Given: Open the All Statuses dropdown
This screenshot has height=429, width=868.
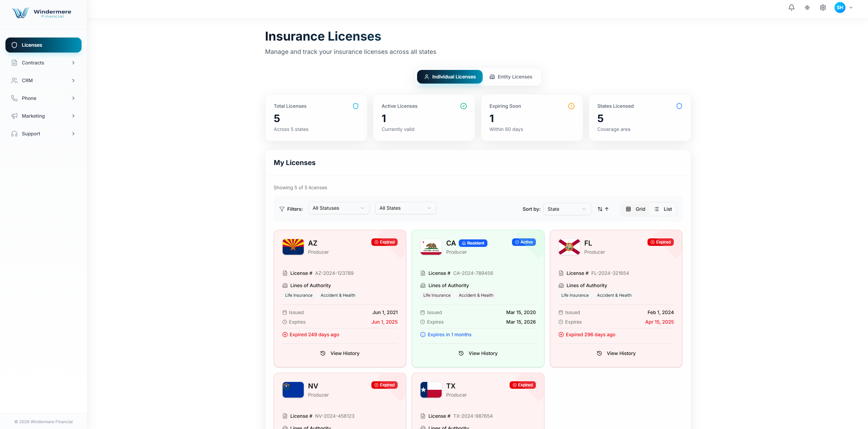Looking at the screenshot, I should 338,208.
